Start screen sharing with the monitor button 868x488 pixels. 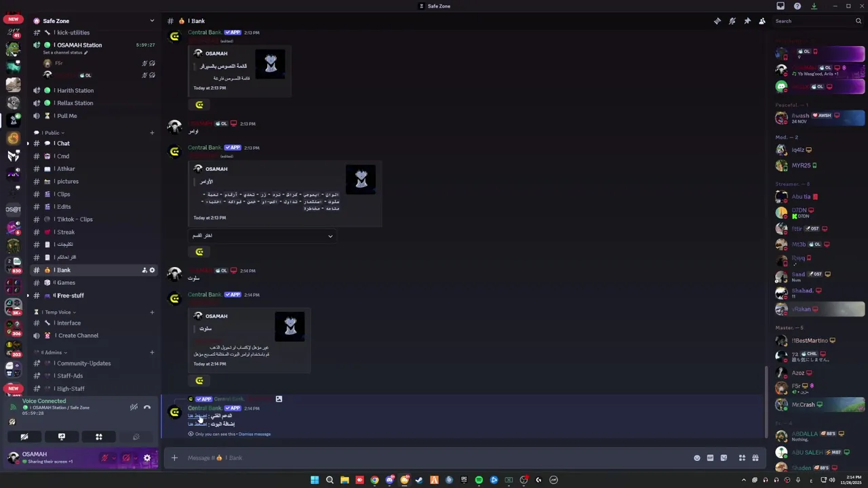[62, 437]
